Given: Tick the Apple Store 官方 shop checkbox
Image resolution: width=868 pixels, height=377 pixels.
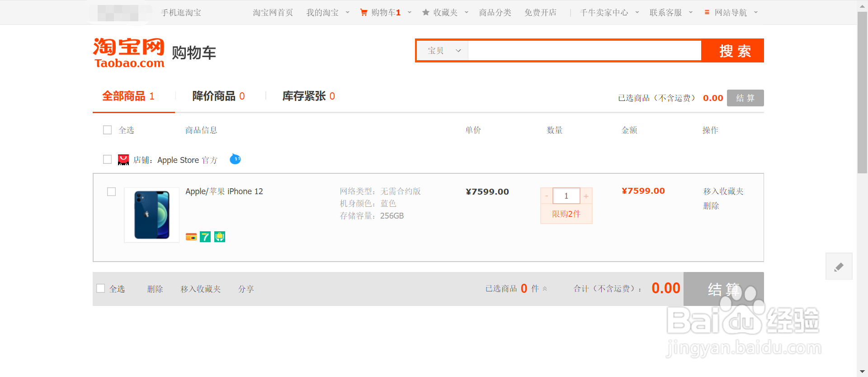Looking at the screenshot, I should 107,159.
